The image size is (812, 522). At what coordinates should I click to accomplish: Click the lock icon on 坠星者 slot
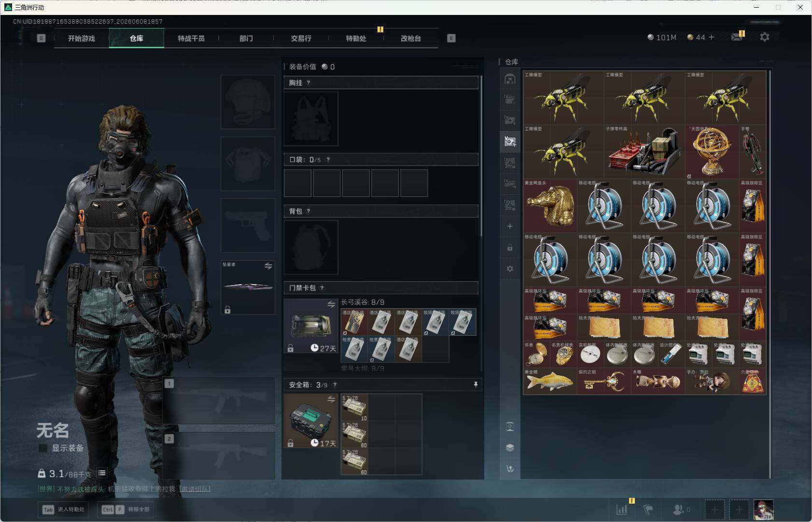(x=227, y=310)
